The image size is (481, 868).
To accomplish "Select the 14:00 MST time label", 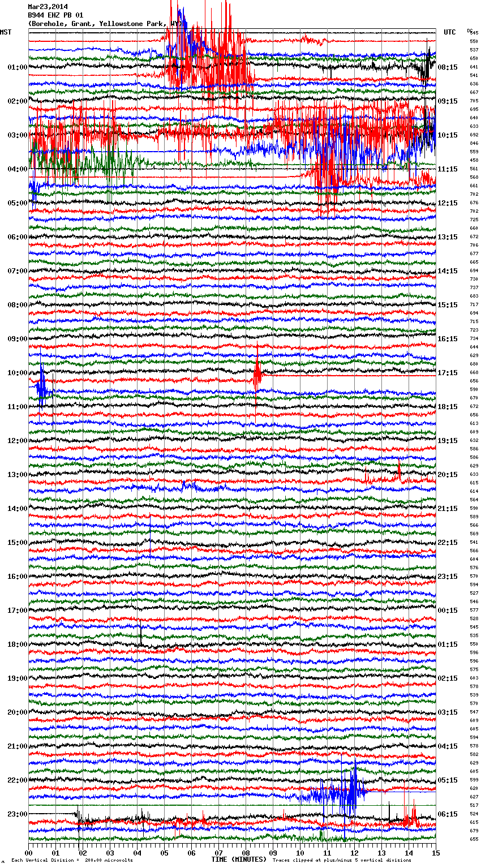I will point(18,509).
